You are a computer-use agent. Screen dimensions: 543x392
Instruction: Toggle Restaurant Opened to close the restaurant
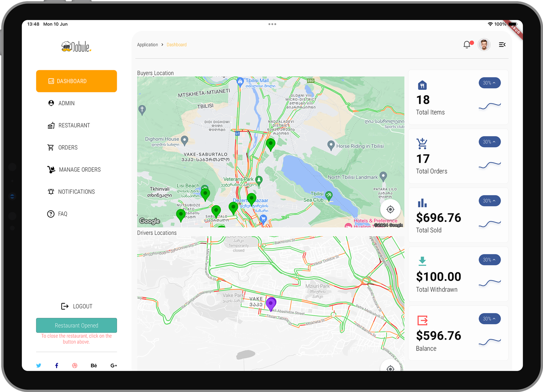pyautogui.click(x=76, y=325)
